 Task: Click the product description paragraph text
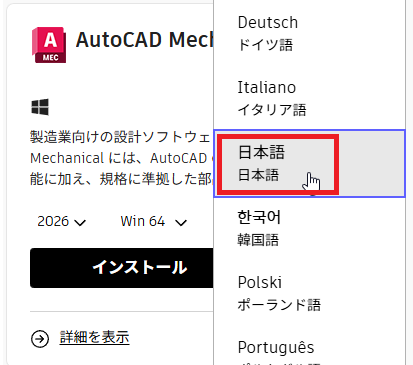point(122,158)
